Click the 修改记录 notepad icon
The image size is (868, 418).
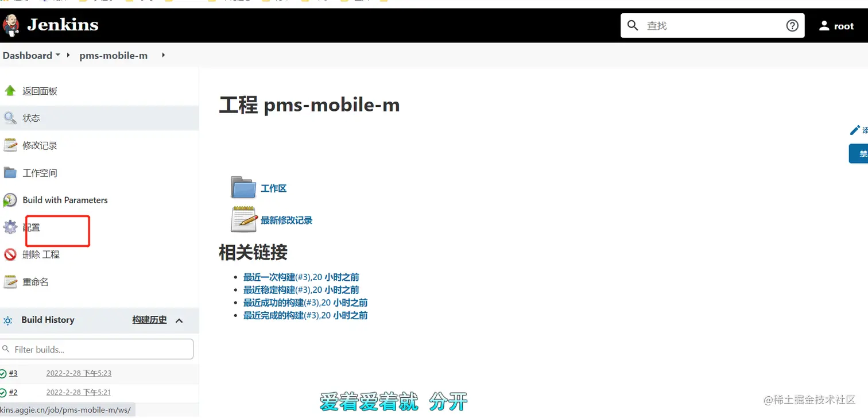click(10, 145)
